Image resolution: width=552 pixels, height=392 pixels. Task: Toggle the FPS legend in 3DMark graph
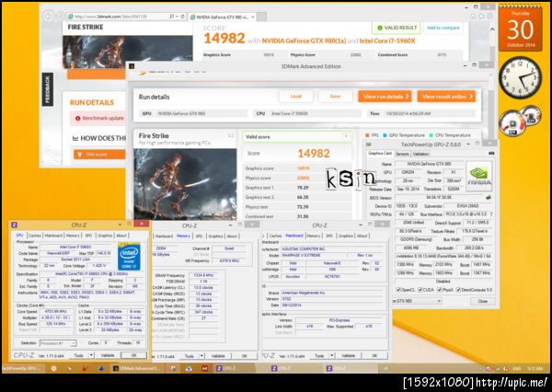click(x=372, y=135)
